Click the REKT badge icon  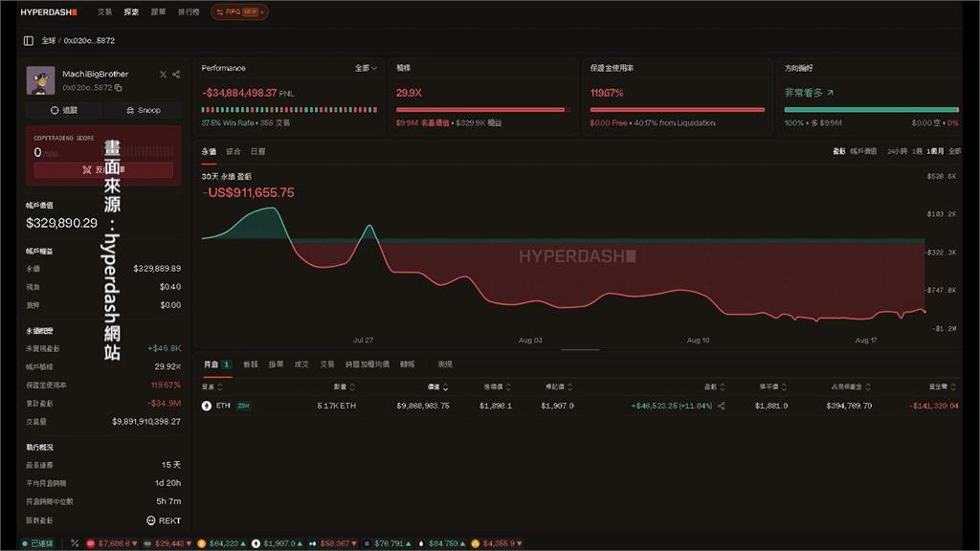[x=150, y=520]
